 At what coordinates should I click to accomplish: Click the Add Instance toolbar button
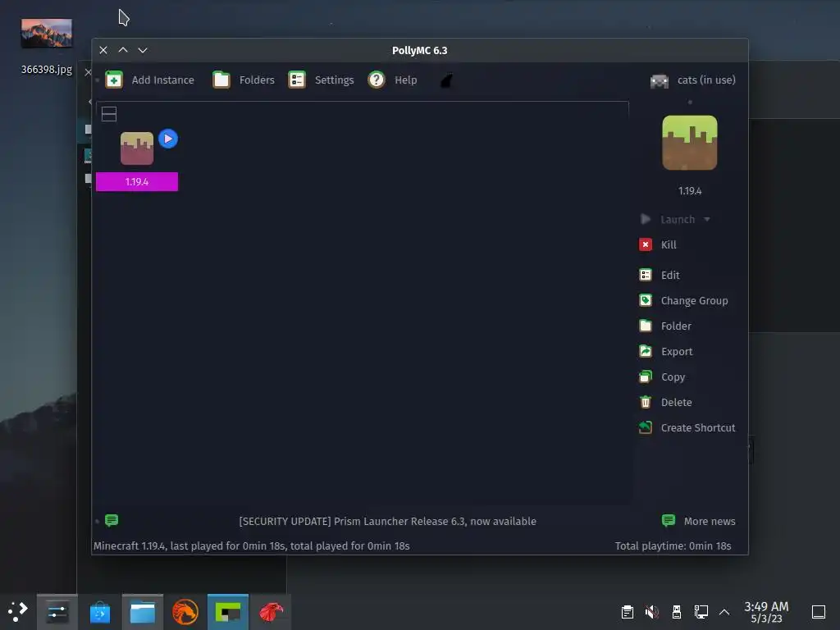coord(150,80)
